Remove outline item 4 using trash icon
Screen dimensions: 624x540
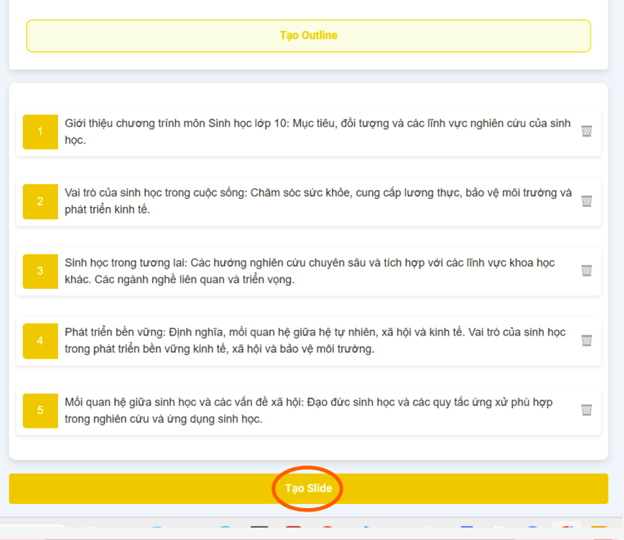tap(587, 340)
